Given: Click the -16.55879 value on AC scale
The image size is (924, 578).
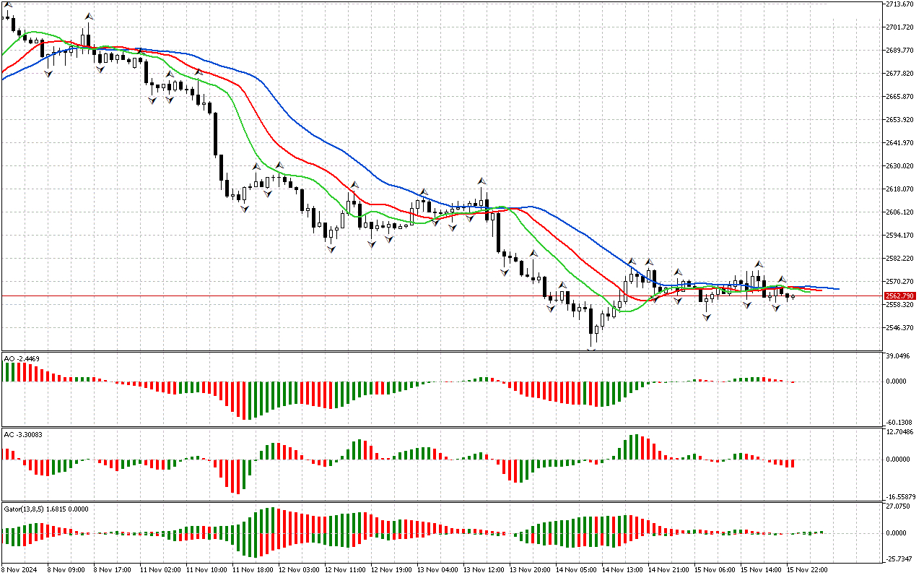Looking at the screenshot, I should coord(899,498).
